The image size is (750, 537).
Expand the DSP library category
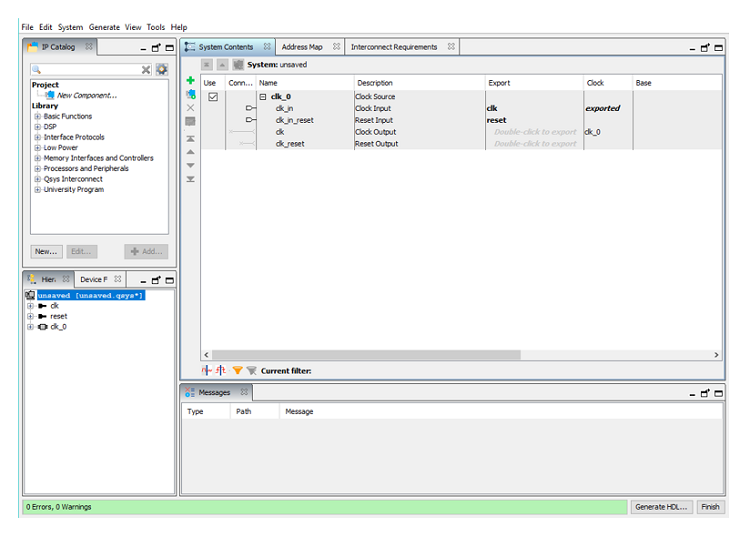[x=37, y=127]
